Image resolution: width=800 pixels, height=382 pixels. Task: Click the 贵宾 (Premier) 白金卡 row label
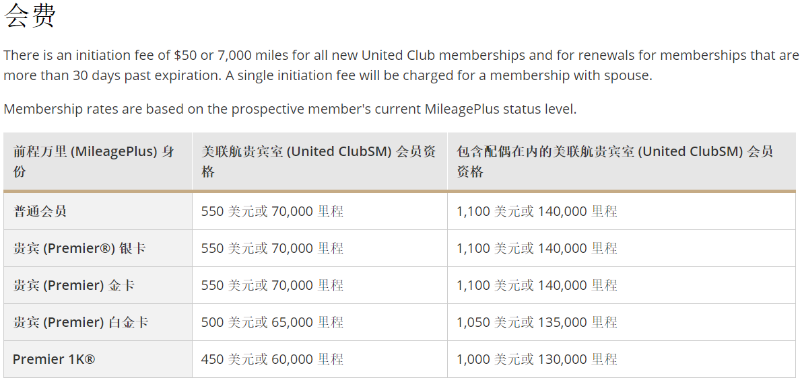click(x=80, y=322)
